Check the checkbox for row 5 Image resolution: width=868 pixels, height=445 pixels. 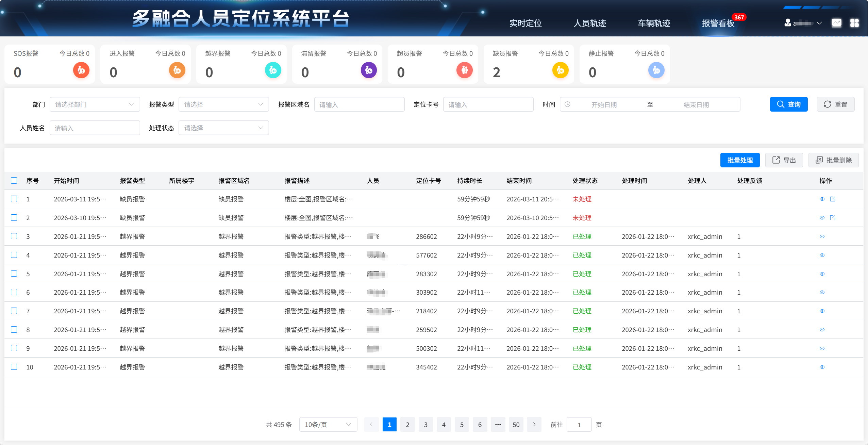(x=14, y=274)
